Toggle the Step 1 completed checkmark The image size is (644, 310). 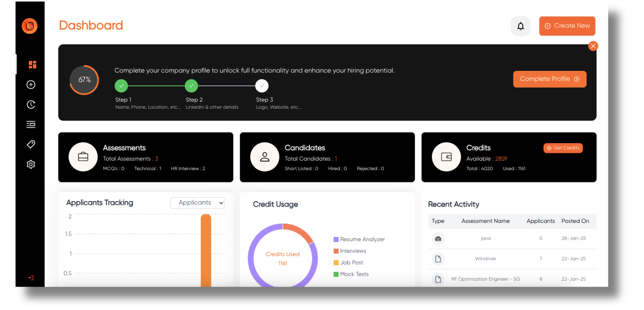click(121, 85)
